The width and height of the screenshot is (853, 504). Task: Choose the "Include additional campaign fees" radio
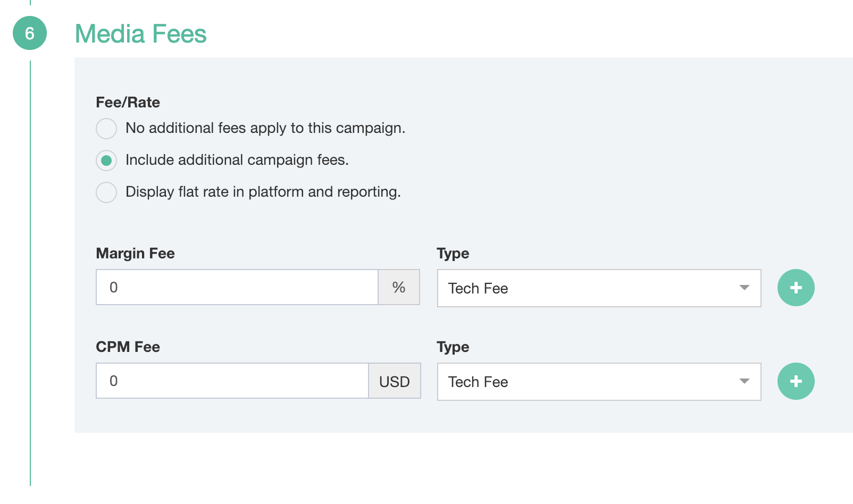click(106, 161)
